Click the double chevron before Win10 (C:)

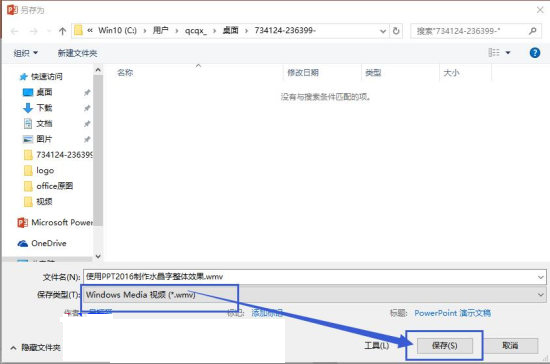coord(90,31)
